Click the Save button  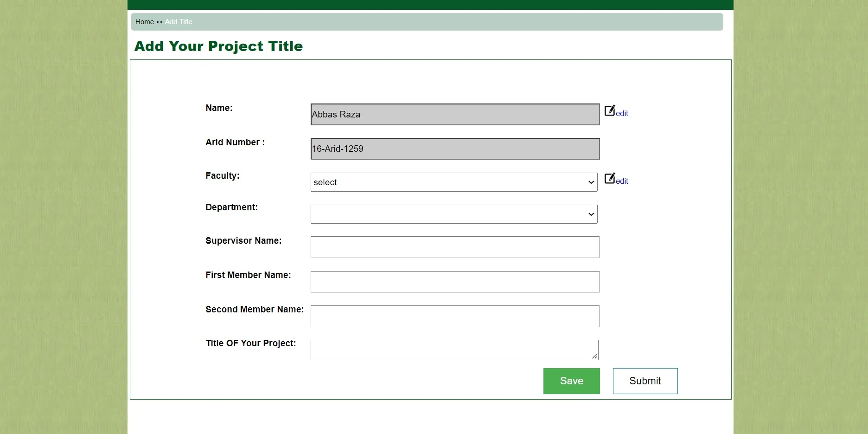point(571,381)
